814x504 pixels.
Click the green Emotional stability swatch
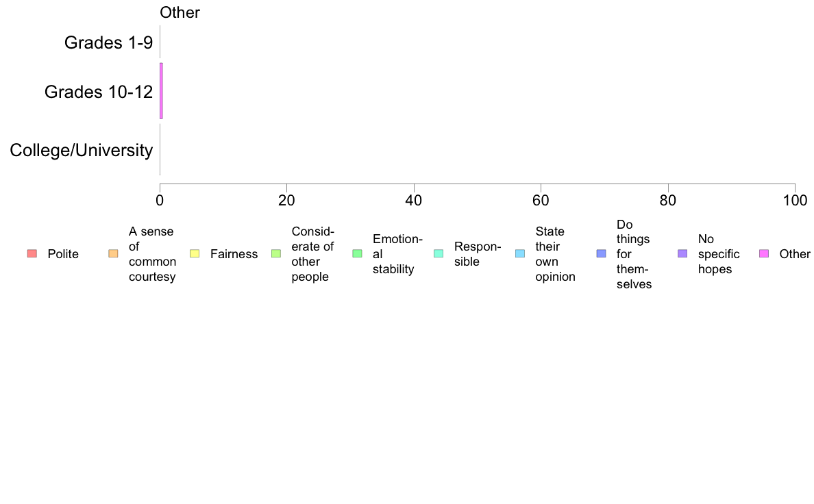pyautogui.click(x=357, y=254)
